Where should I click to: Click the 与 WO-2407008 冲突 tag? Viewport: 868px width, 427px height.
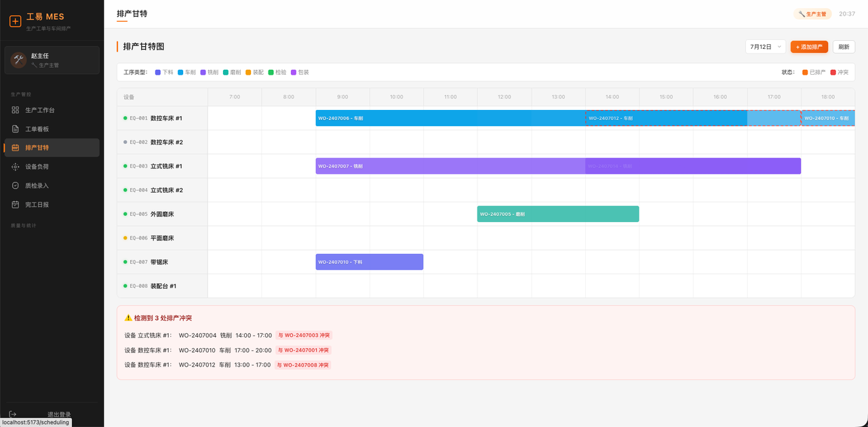(x=303, y=365)
